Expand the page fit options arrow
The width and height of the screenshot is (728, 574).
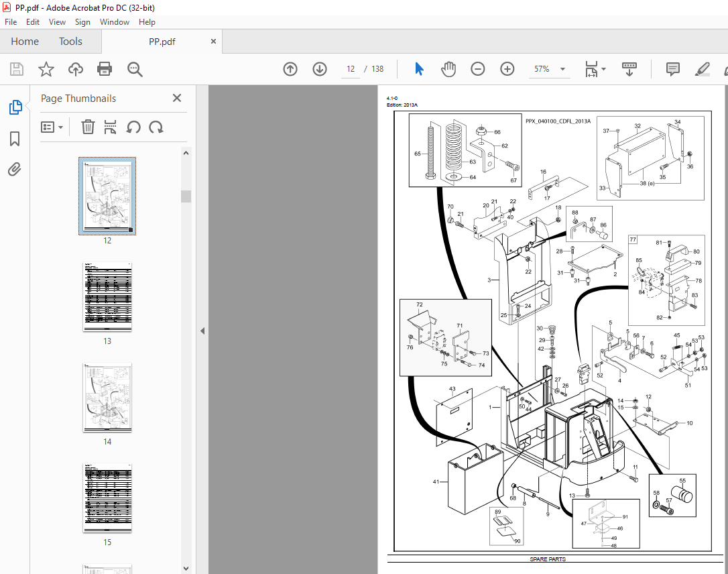(603, 69)
